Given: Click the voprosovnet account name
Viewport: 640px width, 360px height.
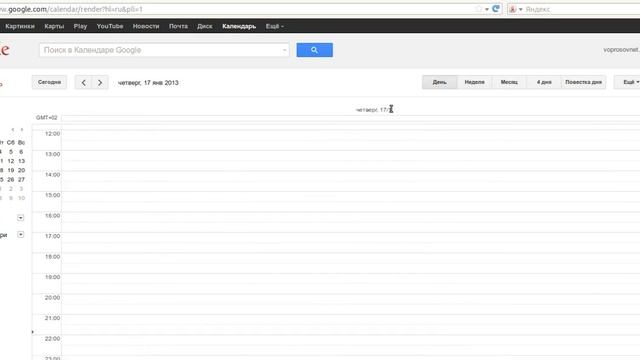Looking at the screenshot, I should [621, 50].
